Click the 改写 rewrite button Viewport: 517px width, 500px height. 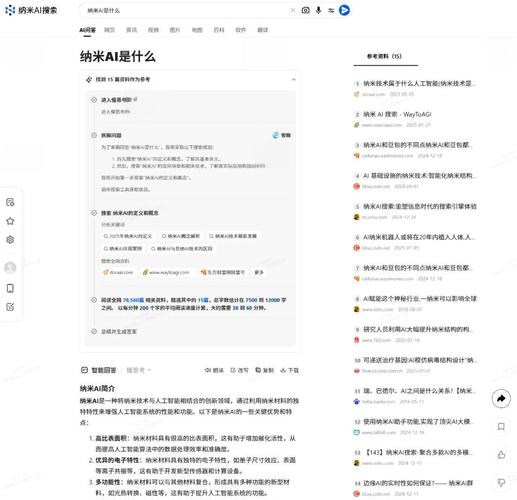coord(239,370)
